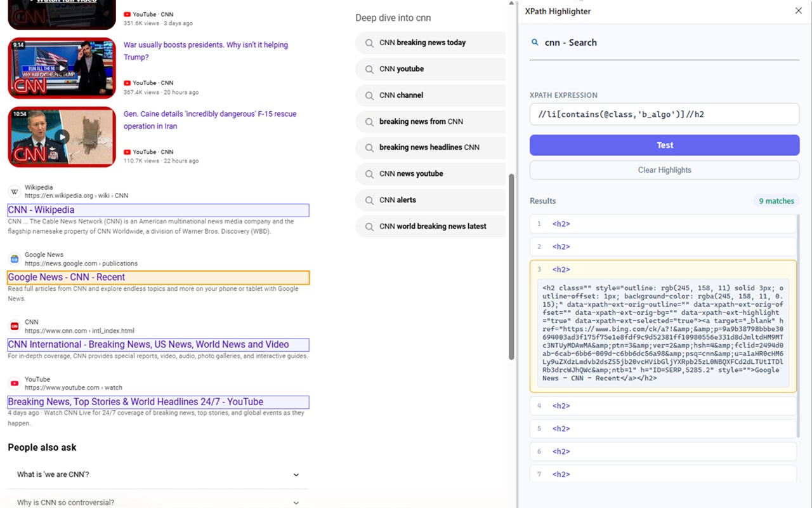Select the 'CNN youtube' suggestion
The width and height of the screenshot is (812, 508).
point(430,69)
